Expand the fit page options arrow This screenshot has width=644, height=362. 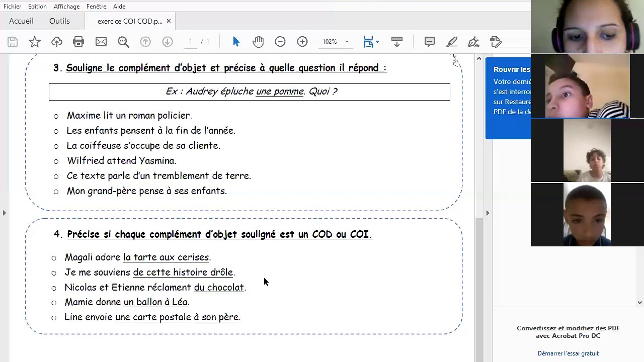[x=377, y=42]
